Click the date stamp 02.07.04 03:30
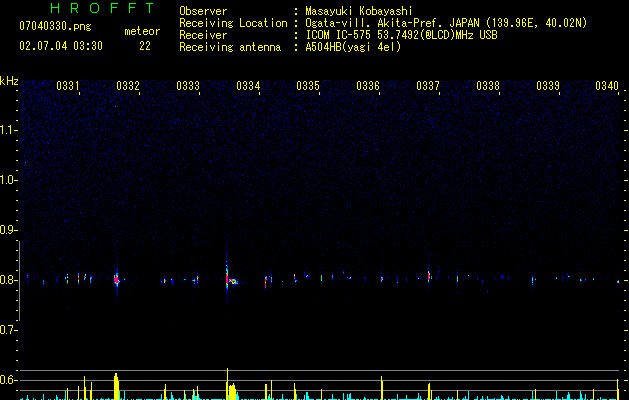 (x=61, y=46)
